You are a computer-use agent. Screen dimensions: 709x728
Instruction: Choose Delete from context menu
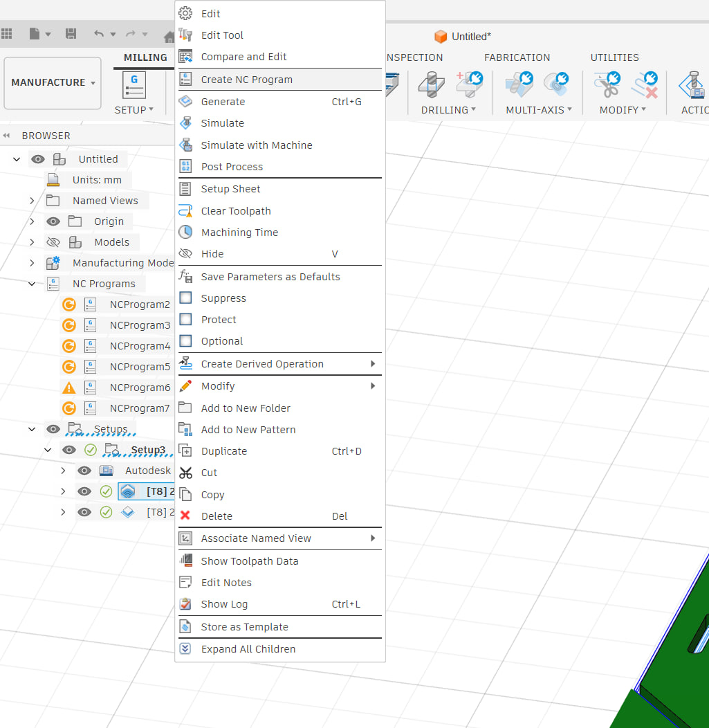279,516
